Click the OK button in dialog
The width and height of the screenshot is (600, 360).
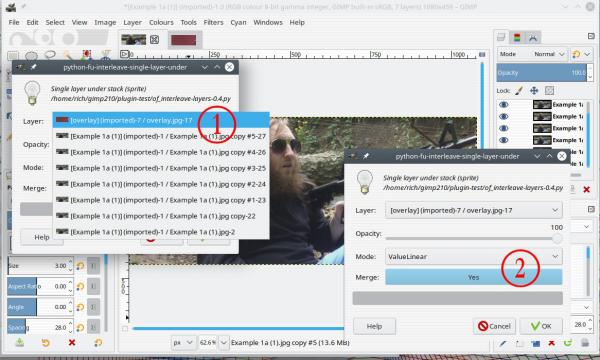click(x=541, y=326)
